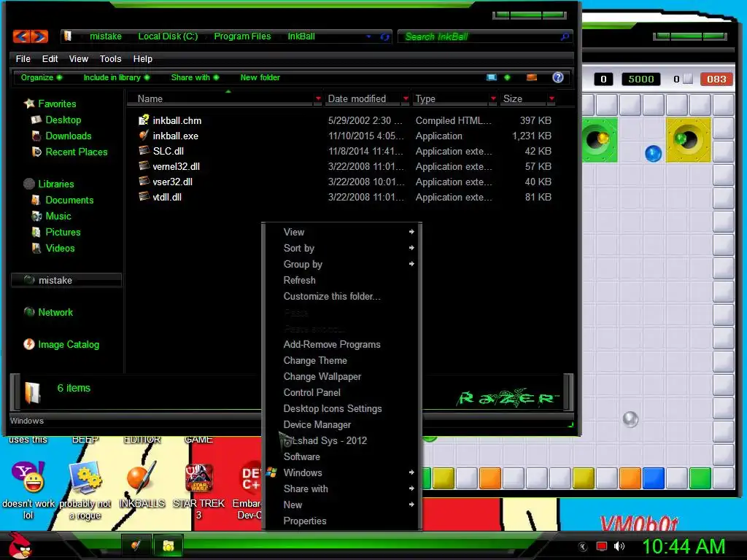Click the Network icon in the sidebar

29,312
